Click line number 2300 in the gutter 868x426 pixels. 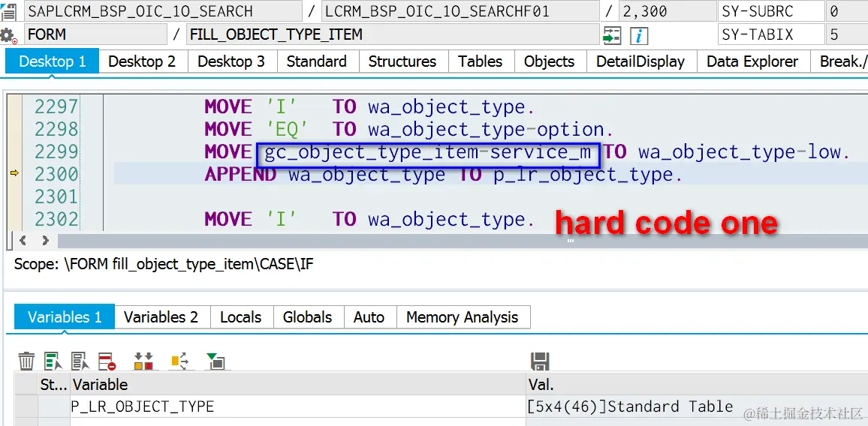click(x=56, y=174)
